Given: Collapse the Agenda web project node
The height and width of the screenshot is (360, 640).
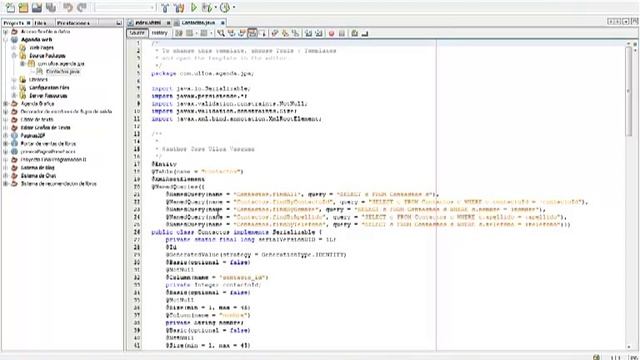Looking at the screenshot, I should [6, 40].
